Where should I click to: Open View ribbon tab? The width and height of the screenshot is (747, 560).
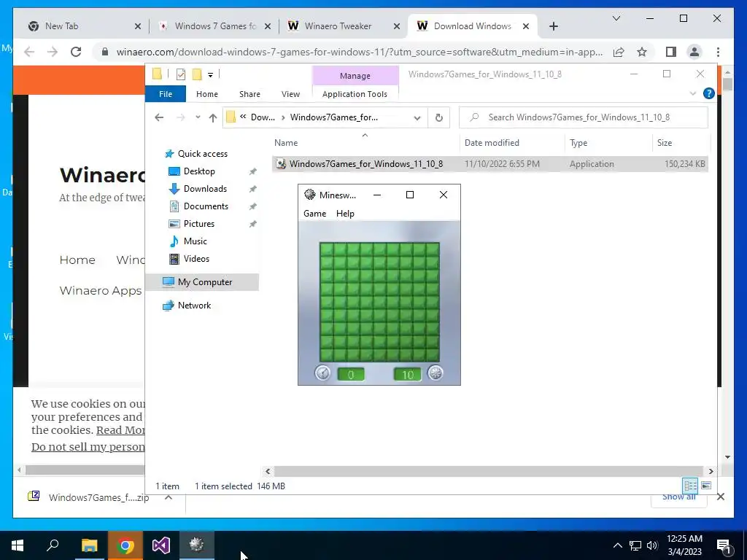(290, 94)
